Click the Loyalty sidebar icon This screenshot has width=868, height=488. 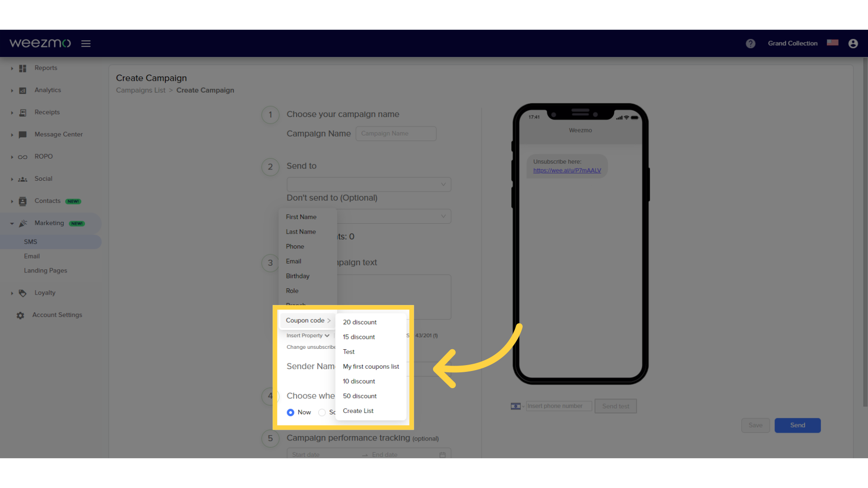(22, 292)
